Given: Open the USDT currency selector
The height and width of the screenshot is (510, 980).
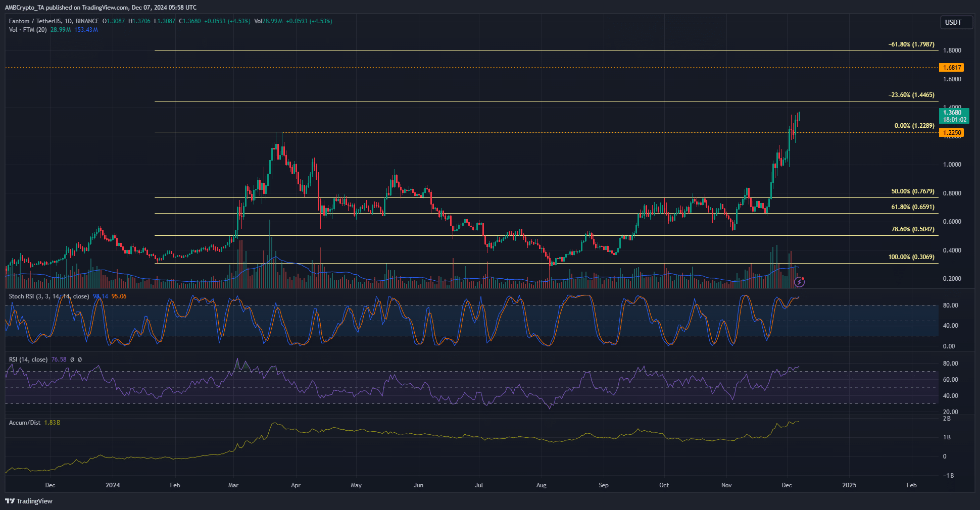Looking at the screenshot, I should 956,22.
